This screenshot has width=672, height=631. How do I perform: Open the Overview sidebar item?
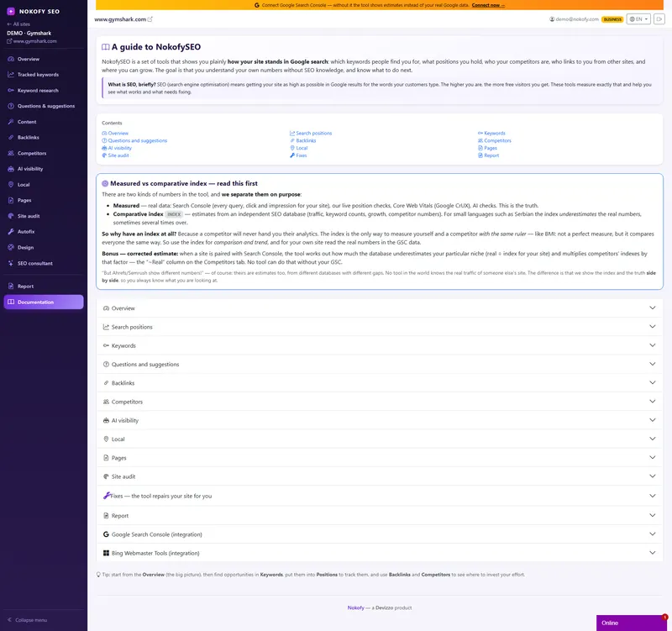coord(44,59)
